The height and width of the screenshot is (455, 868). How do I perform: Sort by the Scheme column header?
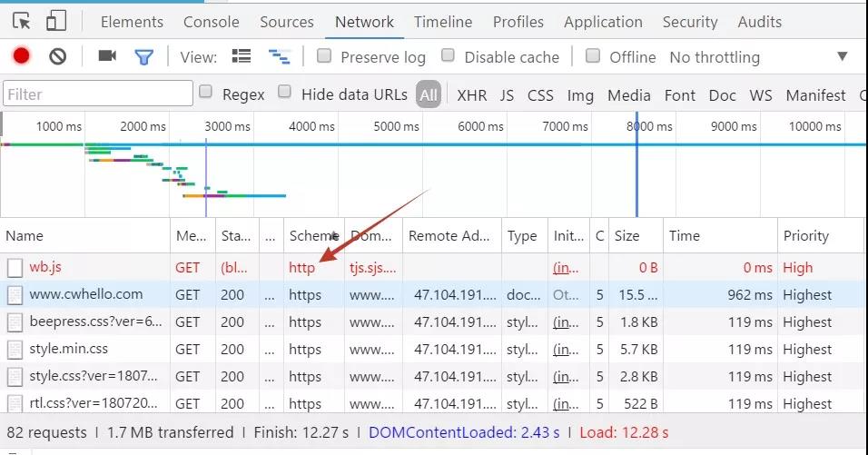click(x=312, y=236)
